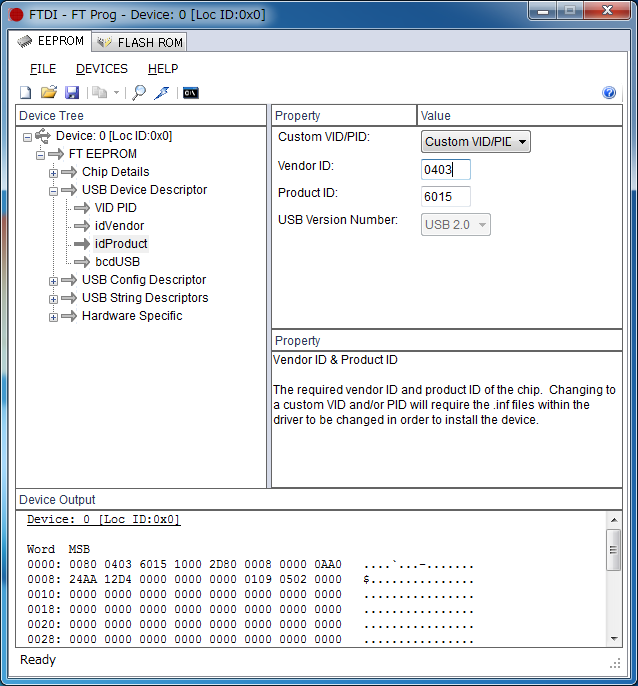The width and height of the screenshot is (638, 686).
Task: Click the Open folder toolbar icon
Action: [49, 92]
